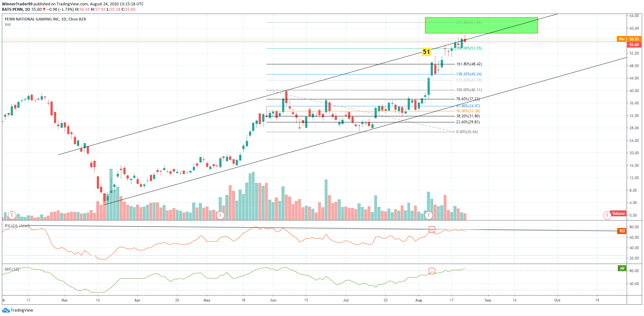Image resolution: width=644 pixels, height=316 pixels.
Task: Click the earnings marker in early May
Action: [x=220, y=215]
